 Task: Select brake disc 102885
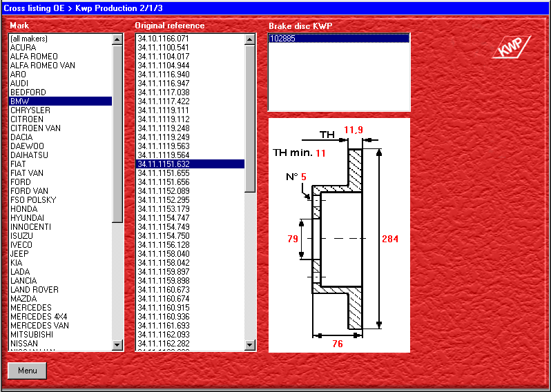coord(339,38)
